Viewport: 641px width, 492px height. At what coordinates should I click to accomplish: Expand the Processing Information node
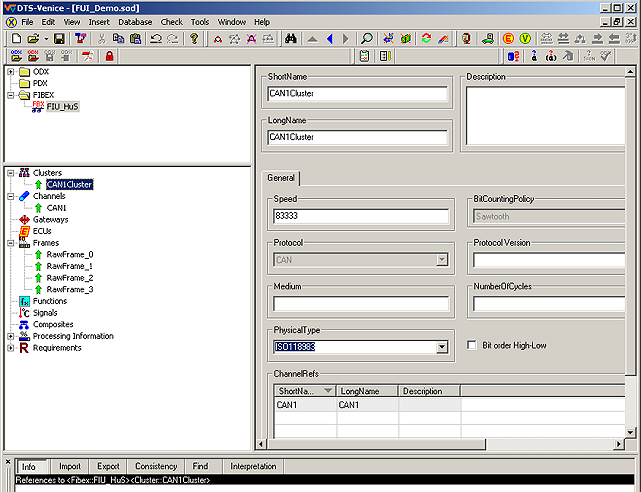(x=11, y=336)
